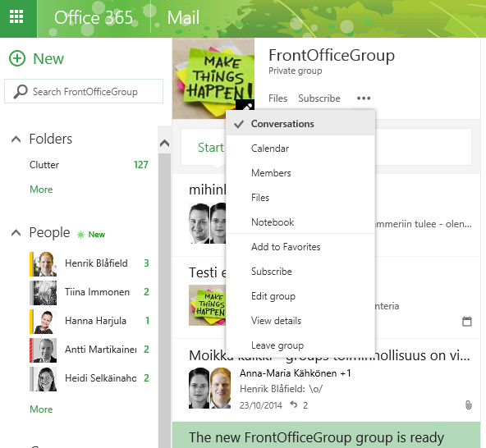Open the Office 365 app launcher grid
Screen dimensions: 486x448
click(16, 16)
